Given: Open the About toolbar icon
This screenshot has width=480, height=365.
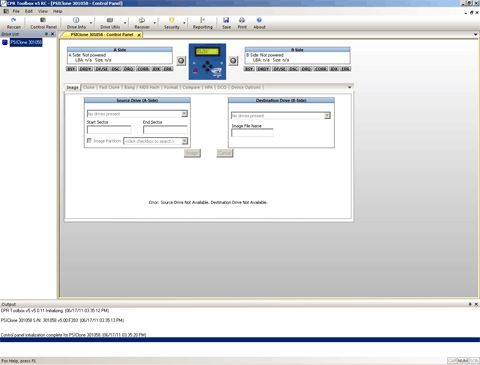Looking at the screenshot, I should click(x=259, y=20).
